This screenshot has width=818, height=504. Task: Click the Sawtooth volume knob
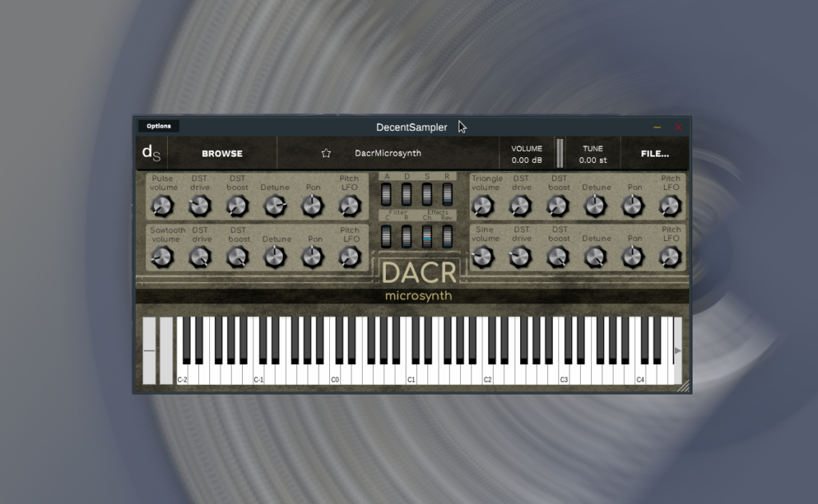[162, 257]
